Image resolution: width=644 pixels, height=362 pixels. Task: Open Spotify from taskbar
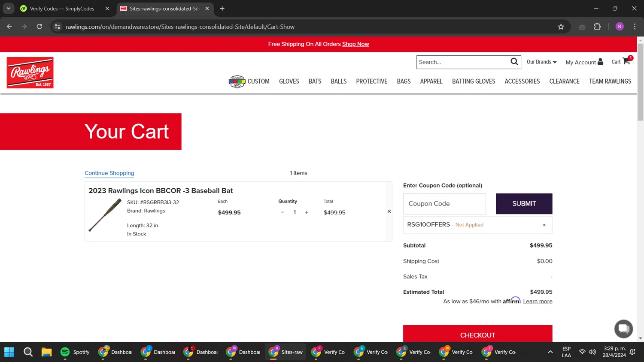pos(75,352)
